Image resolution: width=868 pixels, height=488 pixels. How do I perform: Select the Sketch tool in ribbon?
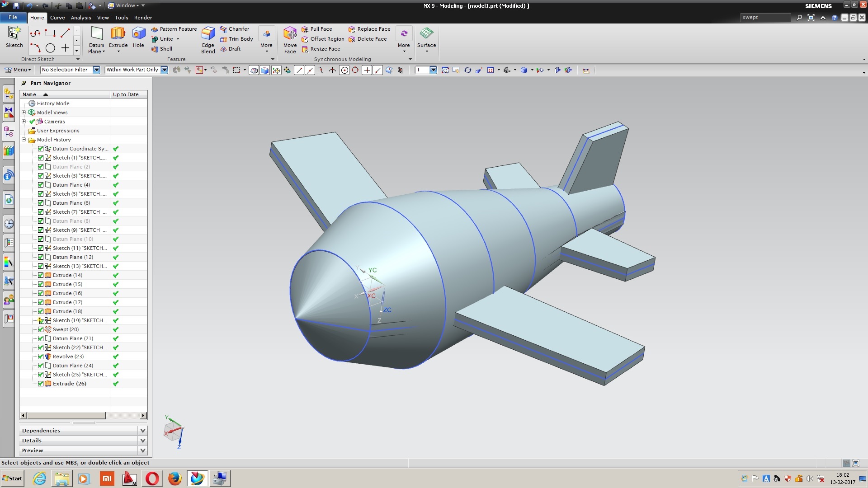click(x=14, y=34)
